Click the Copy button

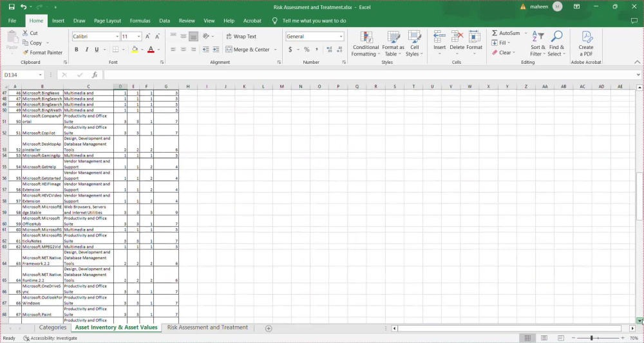coord(32,43)
